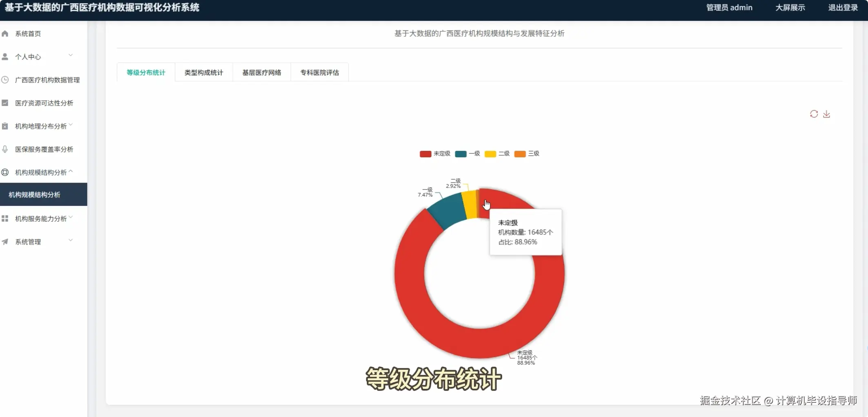This screenshot has width=868, height=417.
Task: Click the system title in the header
Action: (102, 8)
